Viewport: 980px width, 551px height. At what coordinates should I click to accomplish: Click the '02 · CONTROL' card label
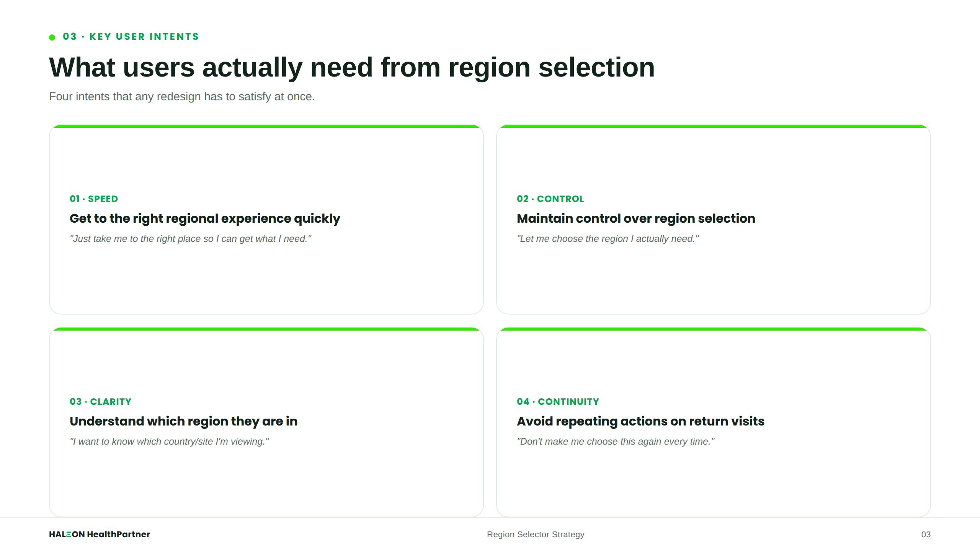point(550,199)
